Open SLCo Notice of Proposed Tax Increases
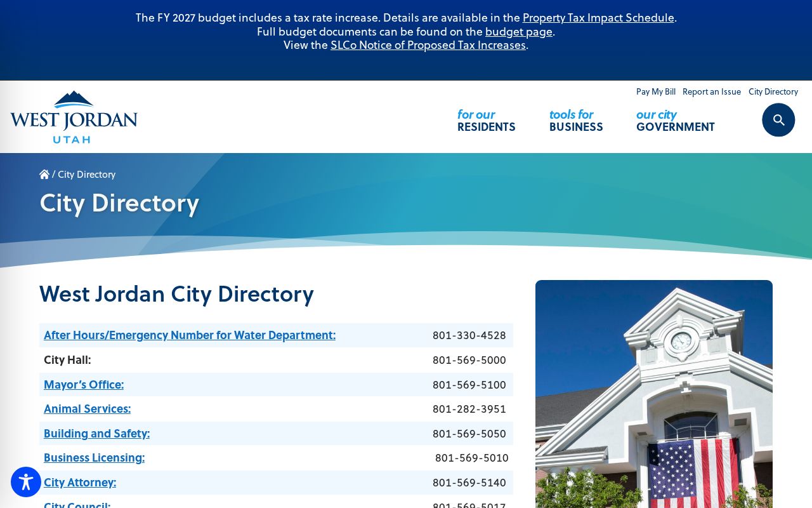Viewport: 812px width, 508px height. (x=428, y=45)
